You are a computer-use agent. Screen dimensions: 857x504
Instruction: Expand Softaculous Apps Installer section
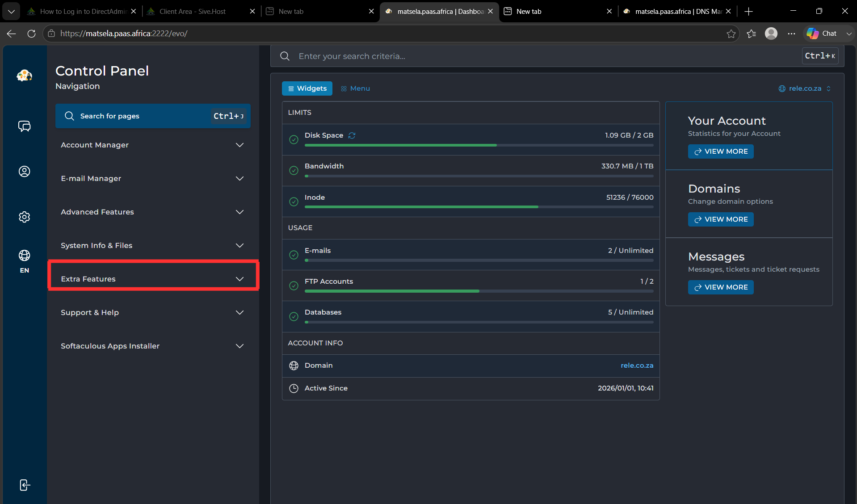153,346
